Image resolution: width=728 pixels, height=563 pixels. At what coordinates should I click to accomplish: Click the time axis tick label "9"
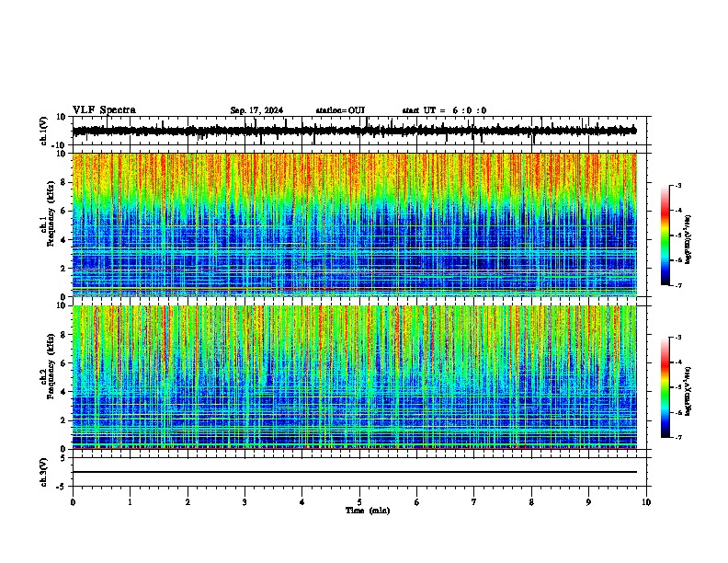(x=588, y=502)
